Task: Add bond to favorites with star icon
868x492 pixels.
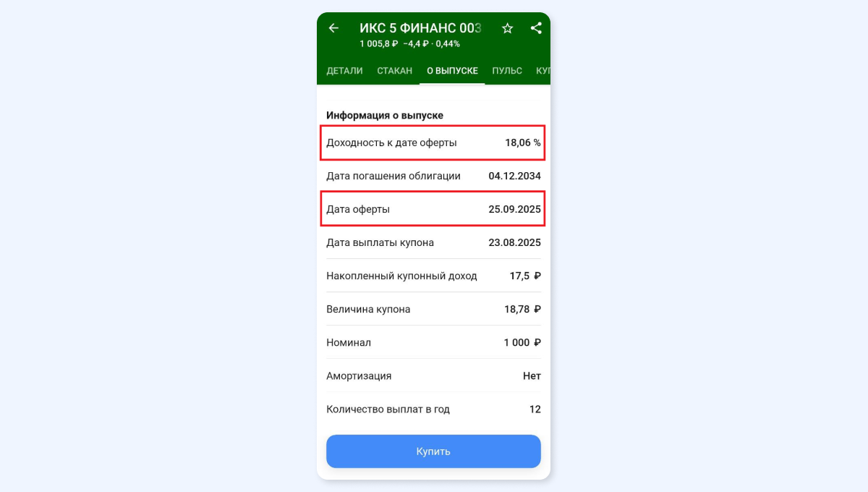Action: click(x=507, y=28)
